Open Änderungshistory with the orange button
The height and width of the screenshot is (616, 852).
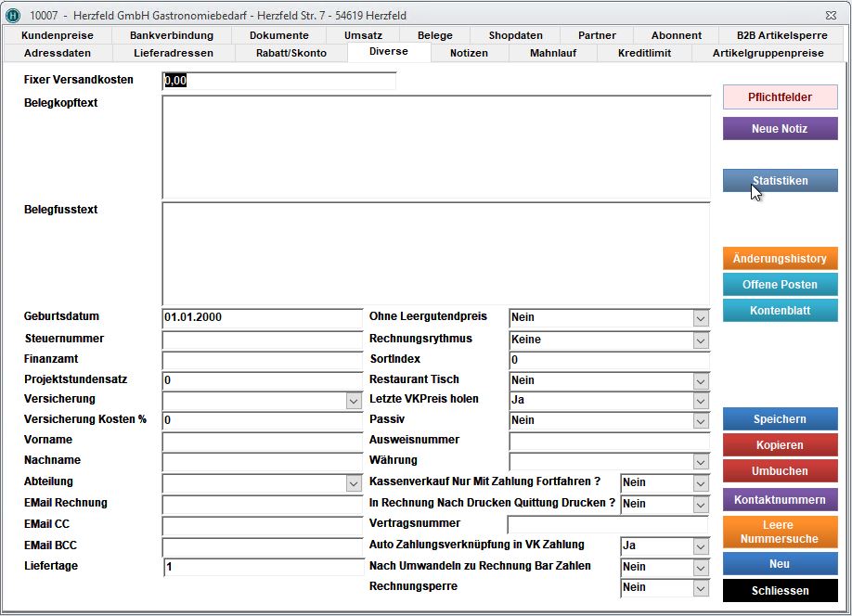pyautogui.click(x=780, y=259)
